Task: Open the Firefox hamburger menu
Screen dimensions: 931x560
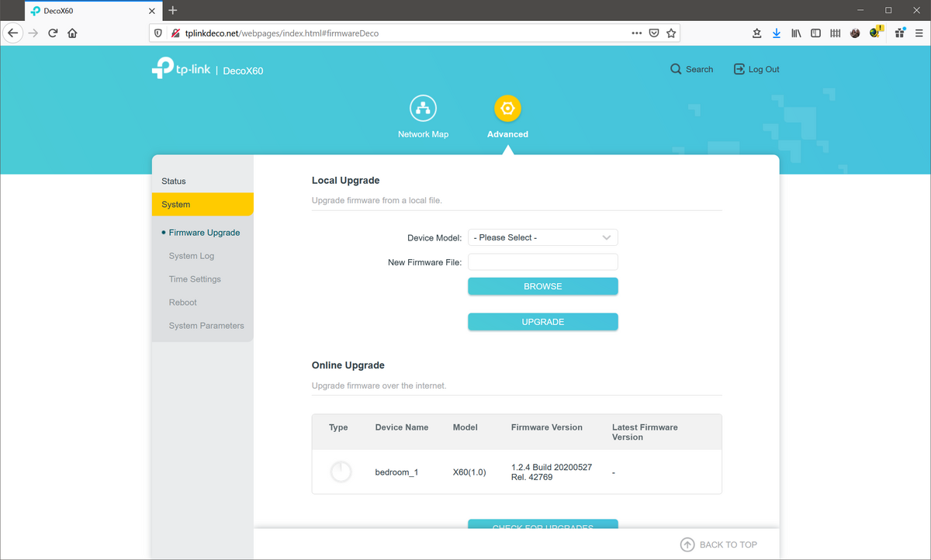Action: (x=919, y=33)
